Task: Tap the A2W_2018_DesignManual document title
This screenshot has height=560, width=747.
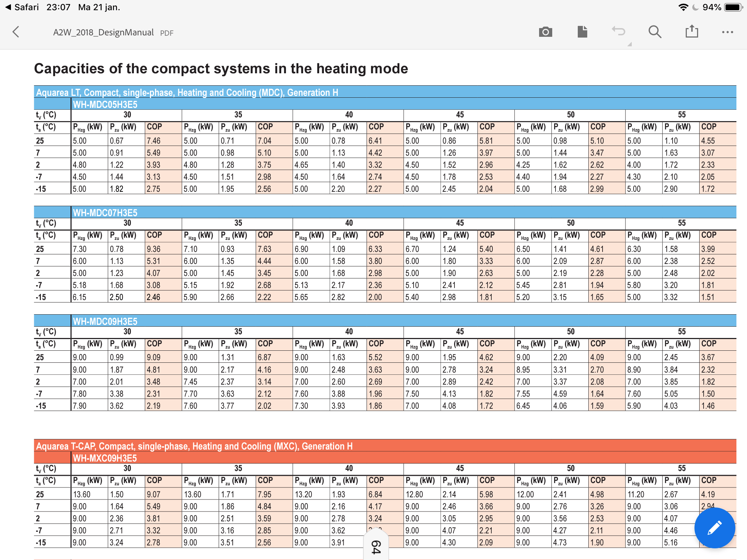Action: point(103,32)
